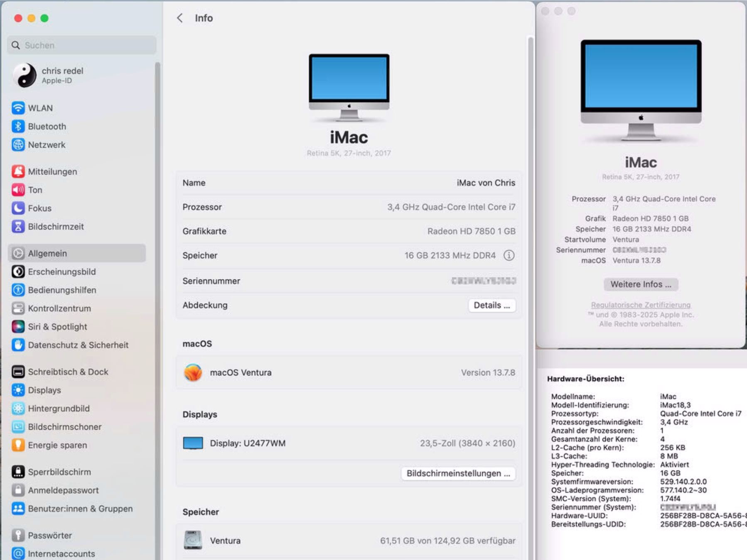Select the Bildschirmzeit hourglass icon

[x=18, y=227]
